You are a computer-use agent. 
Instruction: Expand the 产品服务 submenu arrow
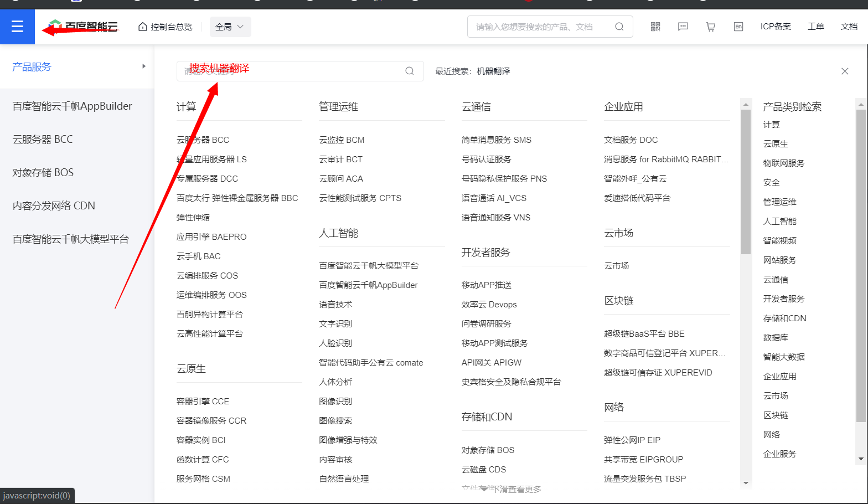pyautogui.click(x=144, y=66)
